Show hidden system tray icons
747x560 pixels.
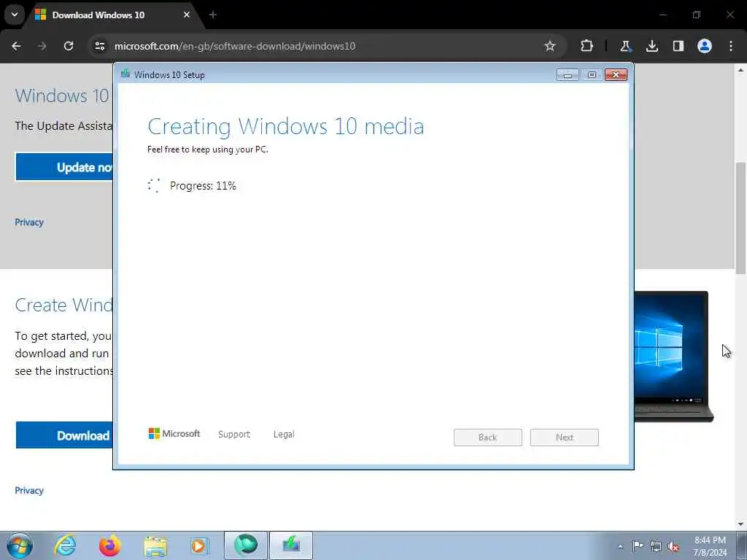point(620,546)
